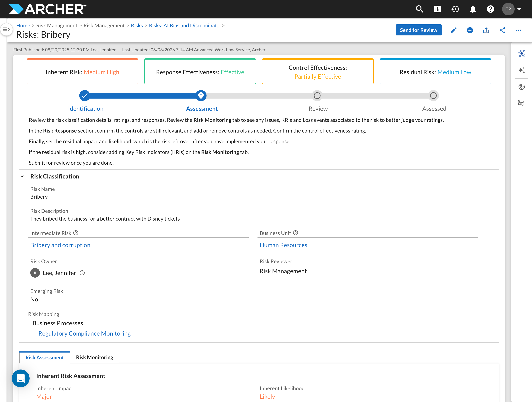Open the AI sparkle assistant sidebar icon
Screen dimensions: 532x402
pyautogui.click(x=521, y=70)
